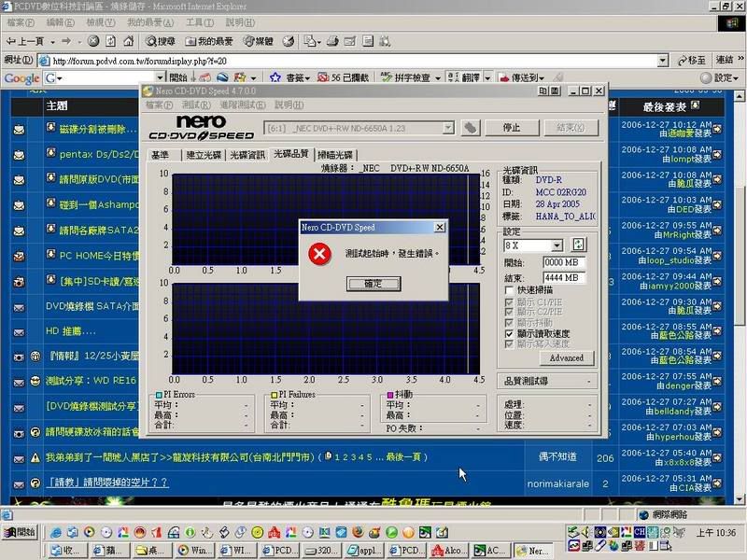Close the Nero error dialog with its X
The image size is (747, 560).
[440, 227]
